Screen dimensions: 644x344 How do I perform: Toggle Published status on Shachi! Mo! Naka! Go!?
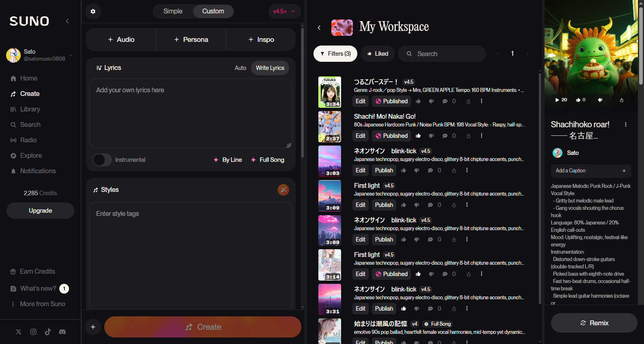(391, 136)
